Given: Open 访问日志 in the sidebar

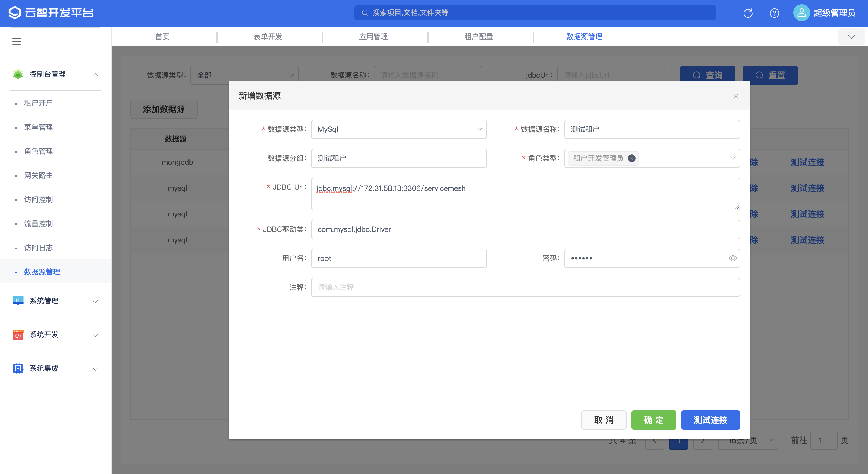Looking at the screenshot, I should (38, 248).
